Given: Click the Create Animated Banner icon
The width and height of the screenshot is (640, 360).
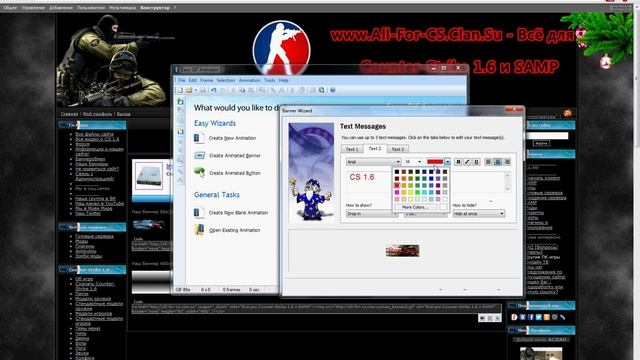Looking at the screenshot, I should pos(199,156).
